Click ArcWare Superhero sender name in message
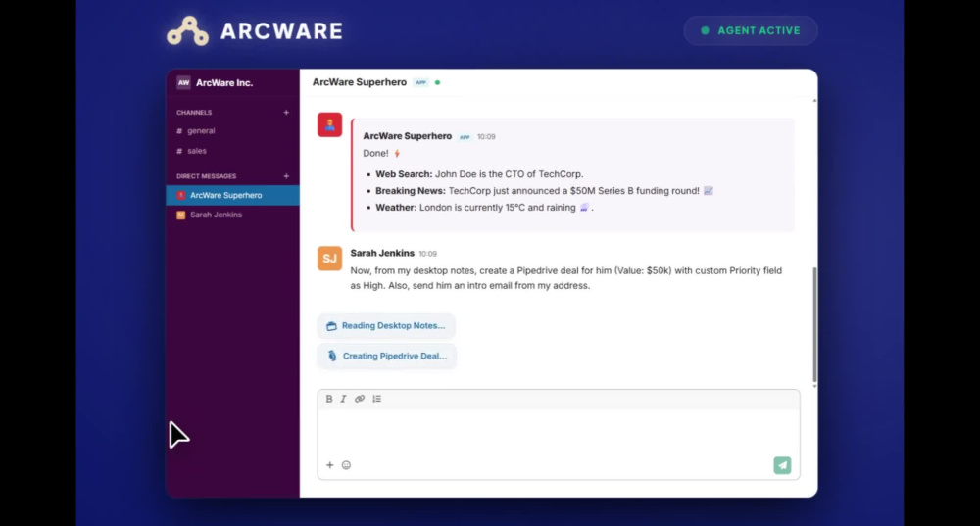Viewport: 980px width, 526px height. (408, 136)
